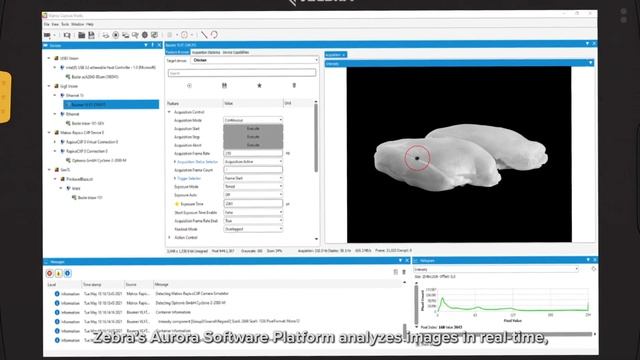Click the star favorites icon in feature browser
640x360 pixels.
click(x=259, y=86)
